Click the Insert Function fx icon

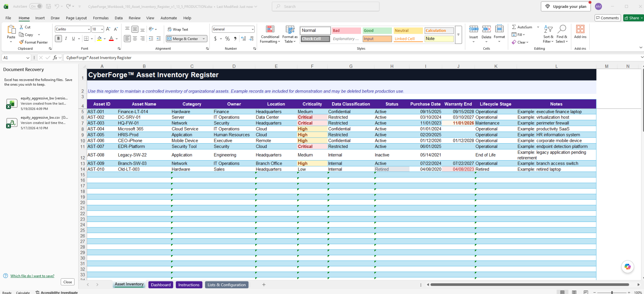(x=55, y=58)
